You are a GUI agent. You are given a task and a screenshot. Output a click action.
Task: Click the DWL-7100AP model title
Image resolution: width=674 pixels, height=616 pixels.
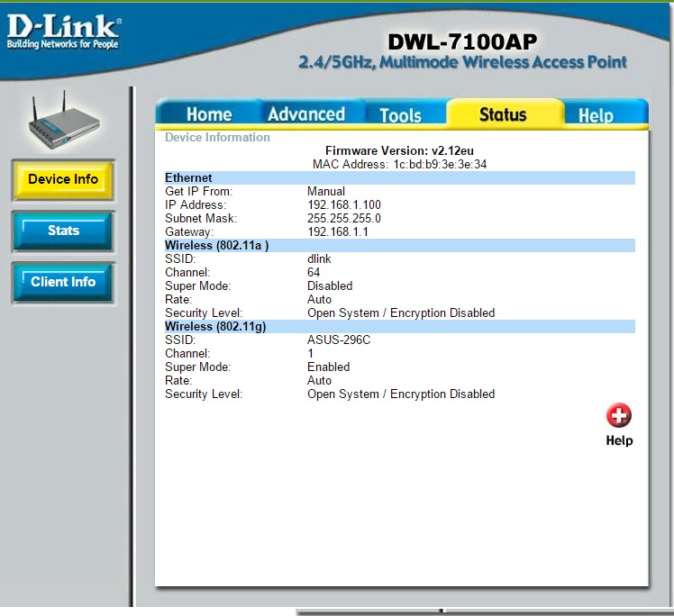pos(462,42)
